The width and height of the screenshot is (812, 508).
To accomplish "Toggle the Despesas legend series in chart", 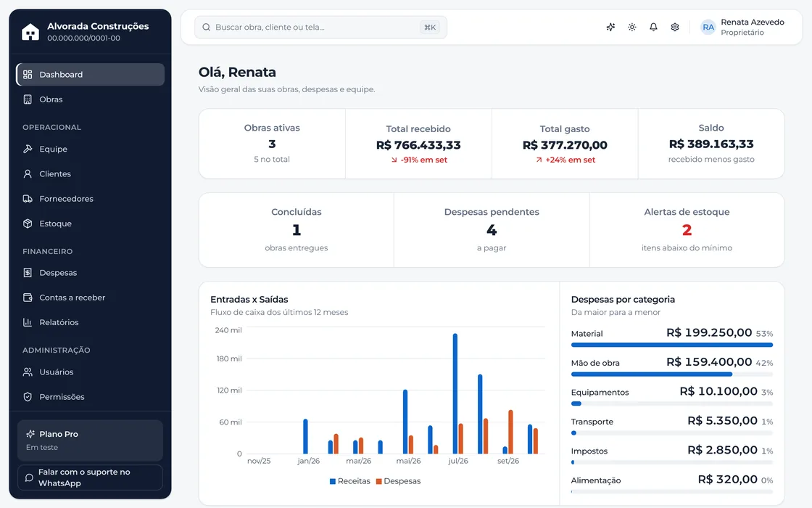I will 398,481.
